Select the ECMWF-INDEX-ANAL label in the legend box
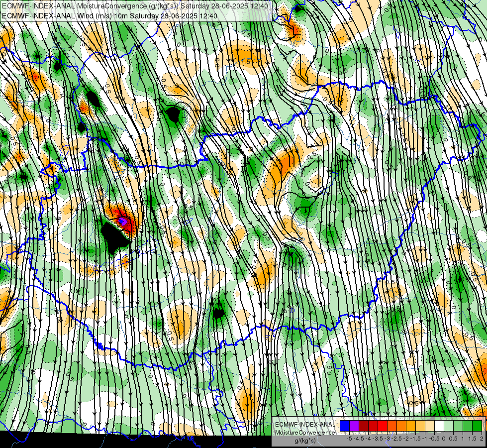This screenshot has width=487, height=448. click(305, 425)
